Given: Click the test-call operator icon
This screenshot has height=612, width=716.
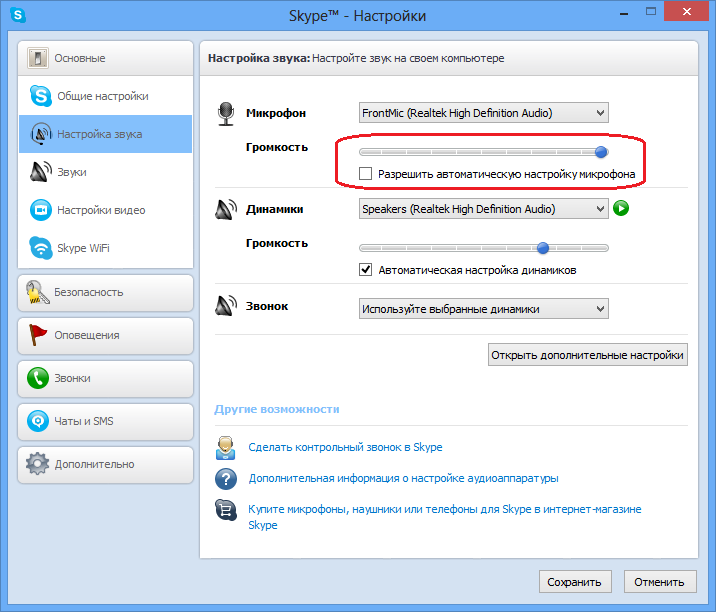Looking at the screenshot, I should pos(226,448).
